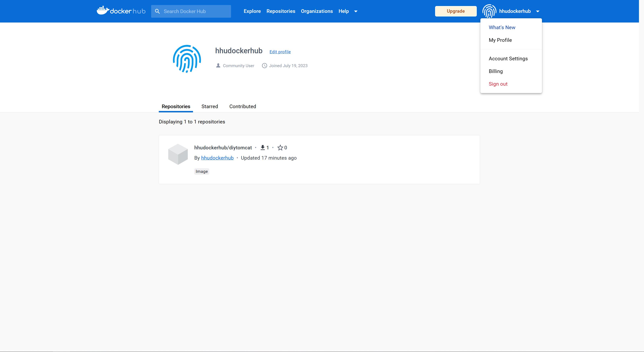The image size is (644, 352).
Task: Focus the Search Docker Hub field
Action: click(x=191, y=11)
